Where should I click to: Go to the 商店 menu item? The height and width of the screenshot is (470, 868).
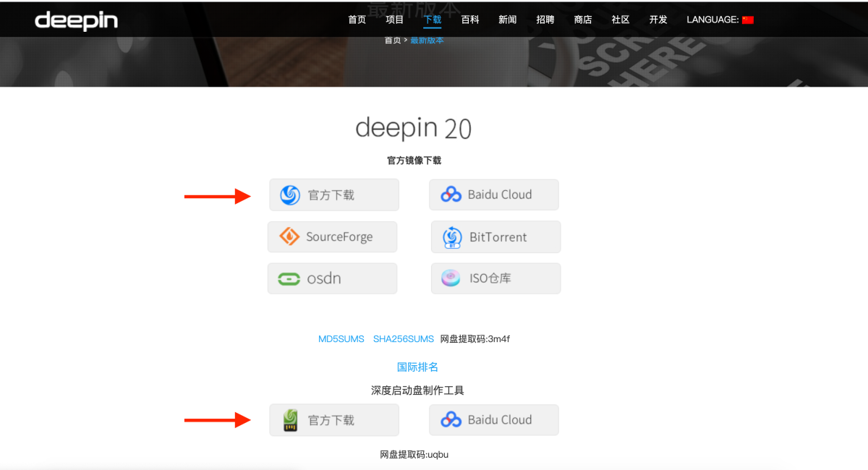[x=583, y=20]
